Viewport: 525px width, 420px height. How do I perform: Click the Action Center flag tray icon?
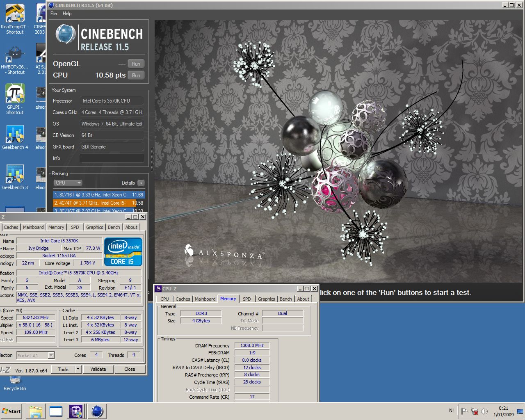pos(465,411)
